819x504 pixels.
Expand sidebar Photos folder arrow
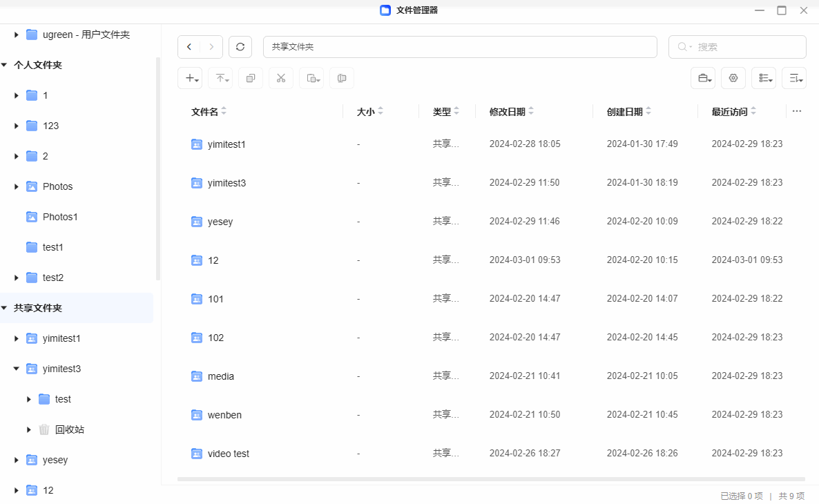[16, 186]
